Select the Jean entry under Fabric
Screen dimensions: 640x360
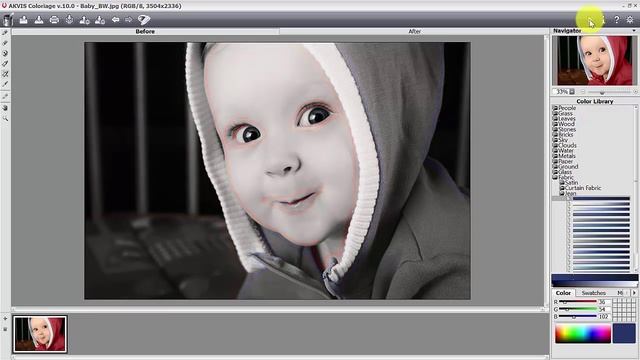click(x=571, y=193)
